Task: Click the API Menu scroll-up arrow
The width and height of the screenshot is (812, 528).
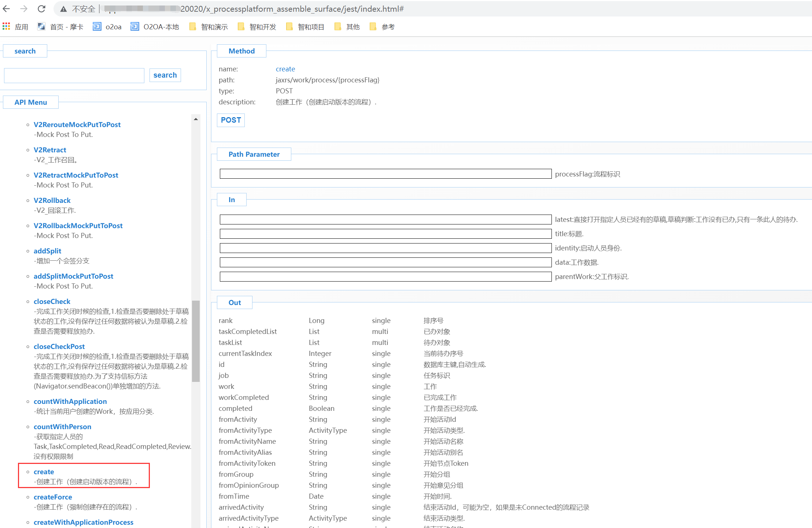Action: point(196,119)
